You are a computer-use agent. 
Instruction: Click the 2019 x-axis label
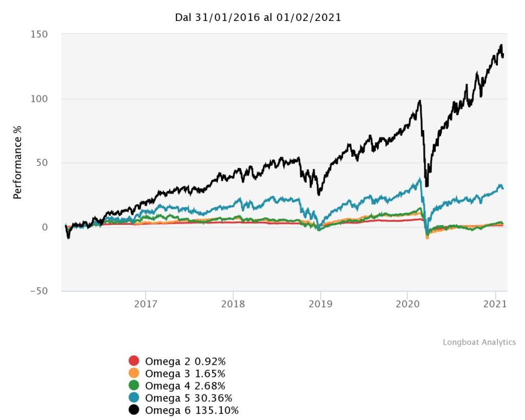coord(320,304)
